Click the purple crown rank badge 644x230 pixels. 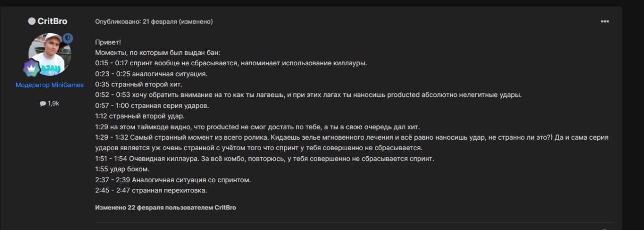pos(31,68)
